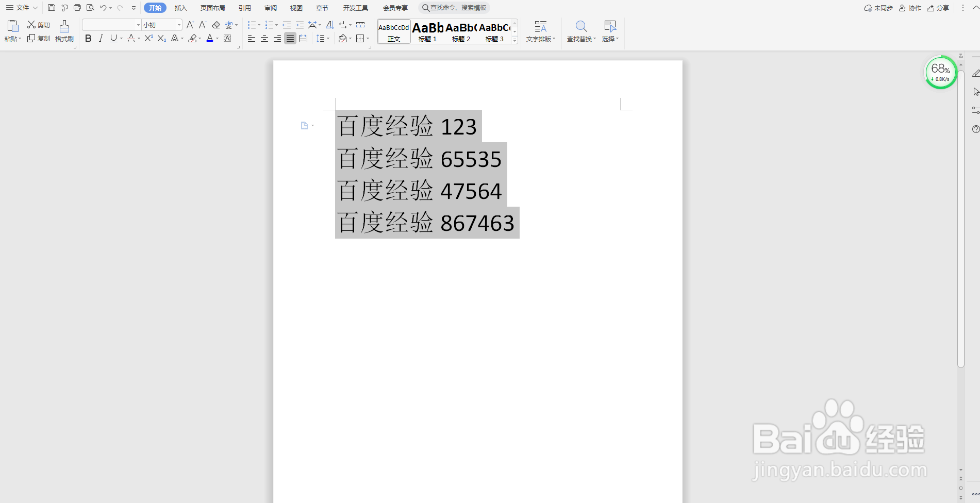
Task: Click the Undo arrow icon
Action: (x=103, y=8)
